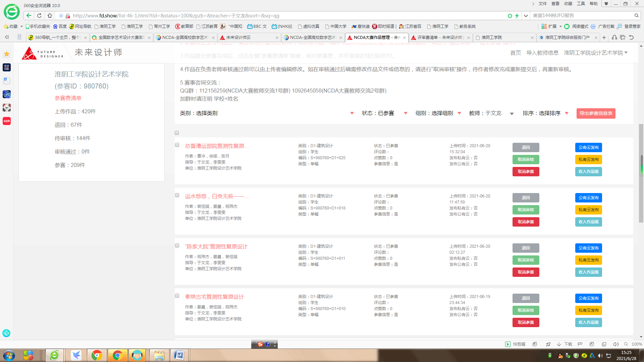Open a new tab with the plus icon
This screenshot has height=362, width=644.
[x=604, y=38]
